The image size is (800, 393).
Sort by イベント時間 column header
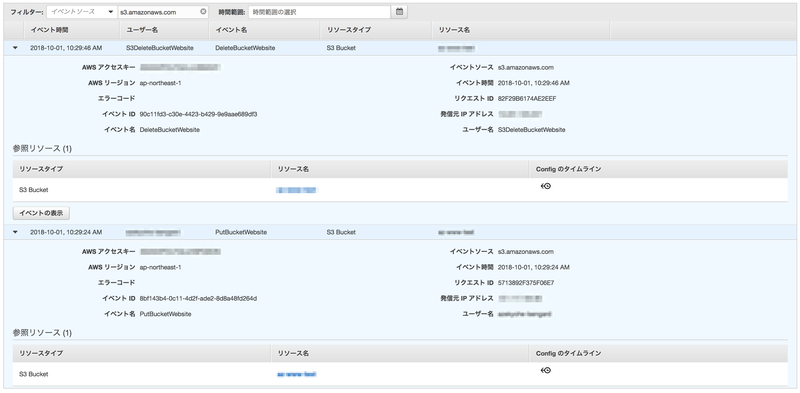point(49,30)
